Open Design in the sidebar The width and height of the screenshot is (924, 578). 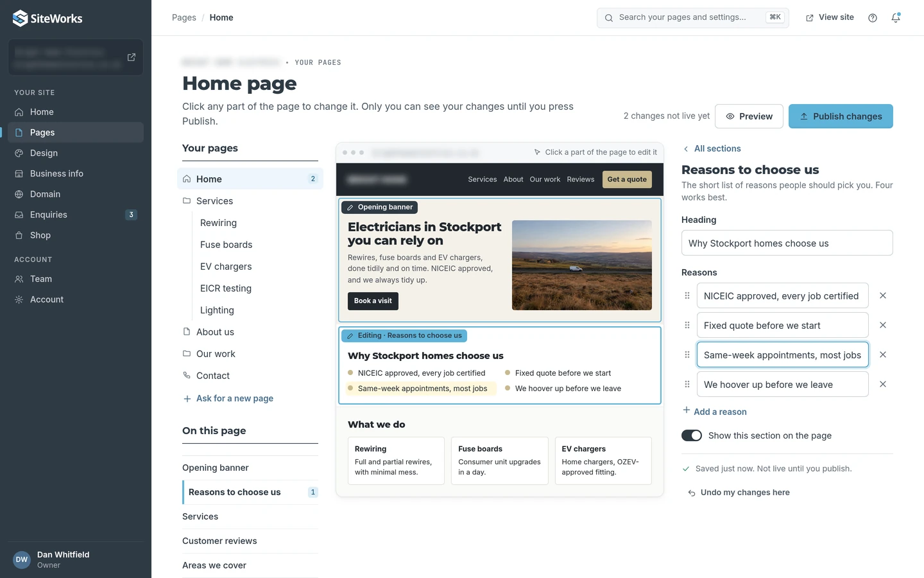76,153
